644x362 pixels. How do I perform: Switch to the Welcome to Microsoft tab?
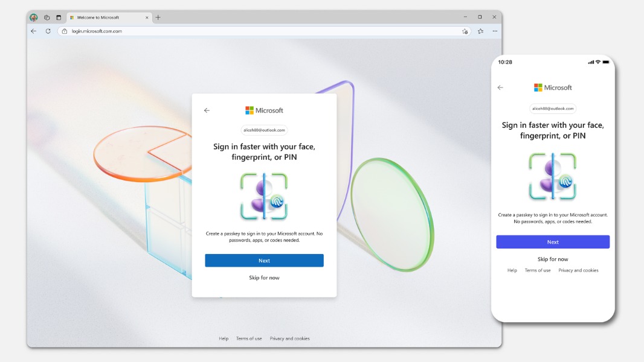click(x=104, y=17)
